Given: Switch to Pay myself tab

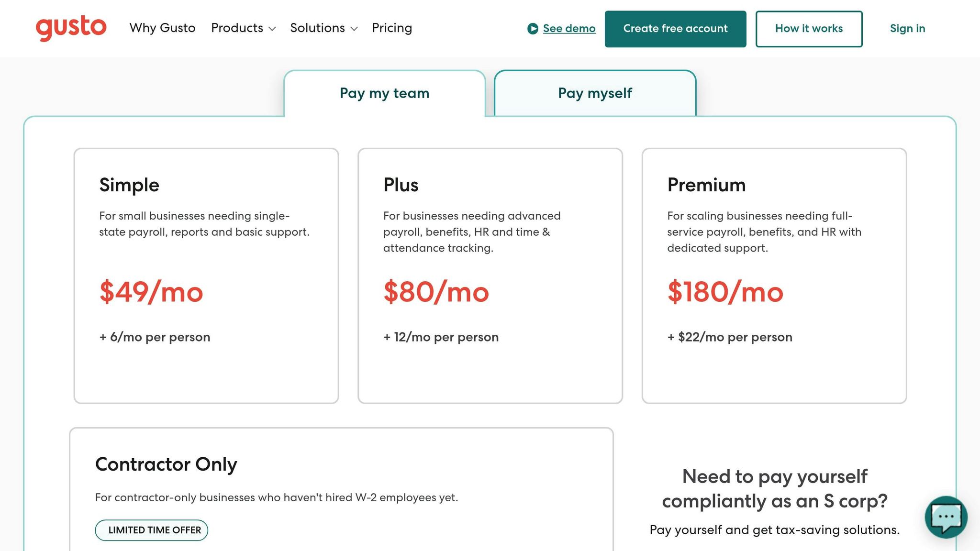Looking at the screenshot, I should coord(595,93).
